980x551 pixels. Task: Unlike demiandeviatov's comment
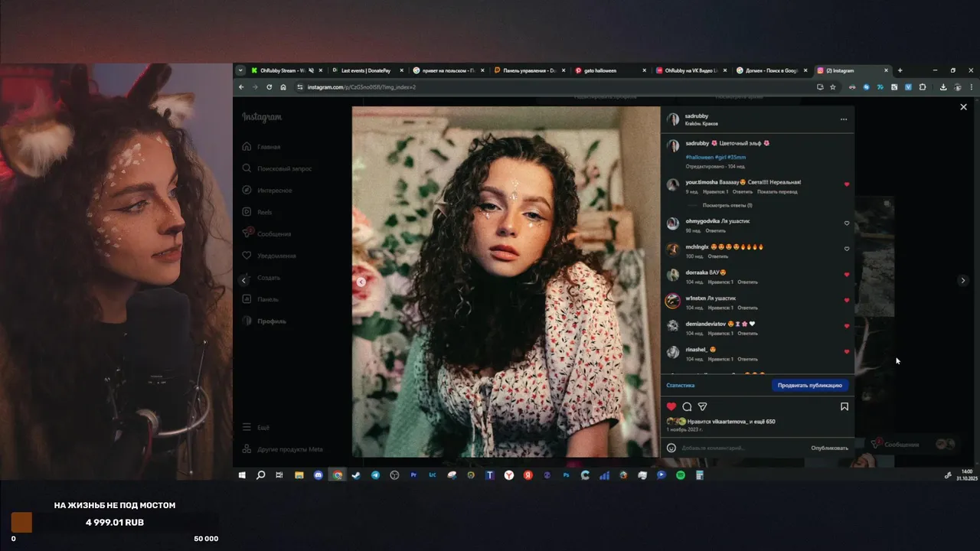click(847, 326)
